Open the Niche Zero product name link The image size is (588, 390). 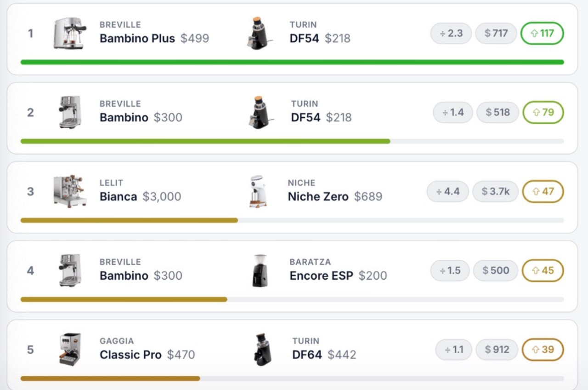click(318, 196)
